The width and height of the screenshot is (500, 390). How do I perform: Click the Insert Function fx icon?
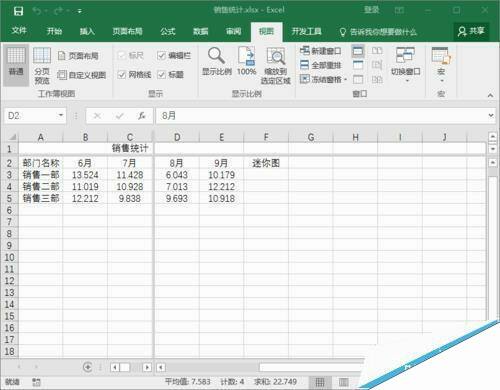pyautogui.click(x=142, y=116)
